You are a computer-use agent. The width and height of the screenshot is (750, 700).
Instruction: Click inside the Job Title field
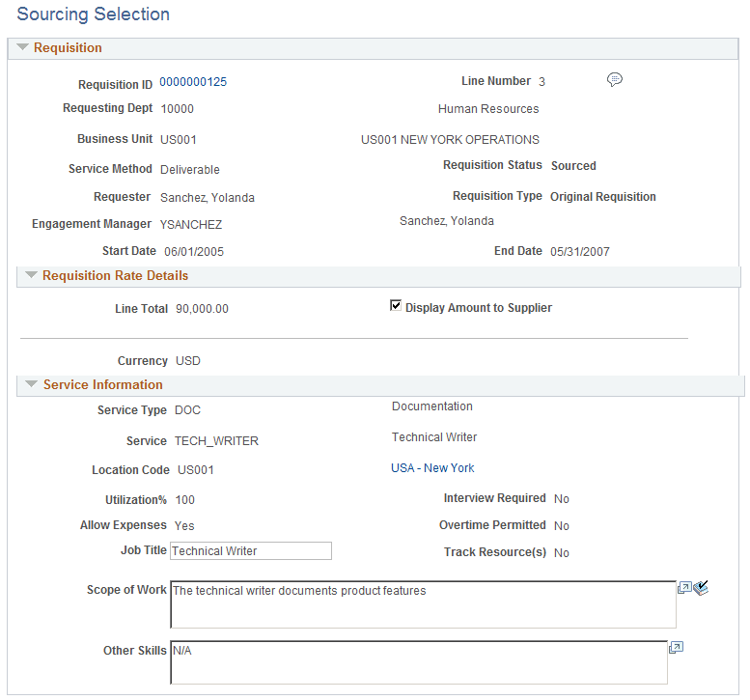click(x=251, y=550)
